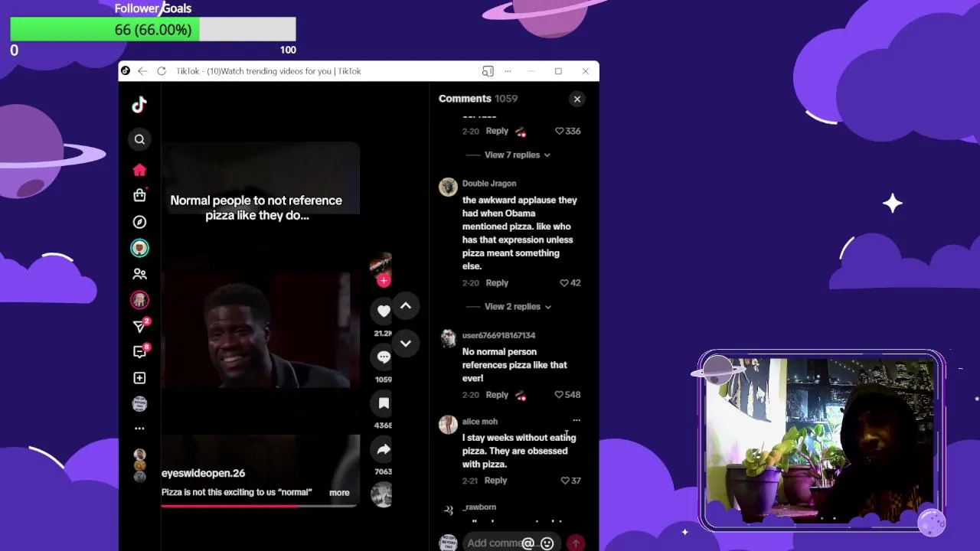The height and width of the screenshot is (551, 980).
Task: Insert a mention with the @ icon
Action: (528, 543)
